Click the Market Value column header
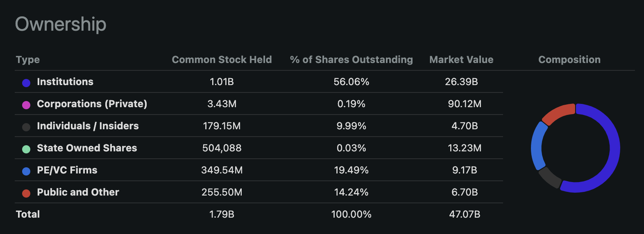This screenshot has height=234, width=644. point(461,60)
